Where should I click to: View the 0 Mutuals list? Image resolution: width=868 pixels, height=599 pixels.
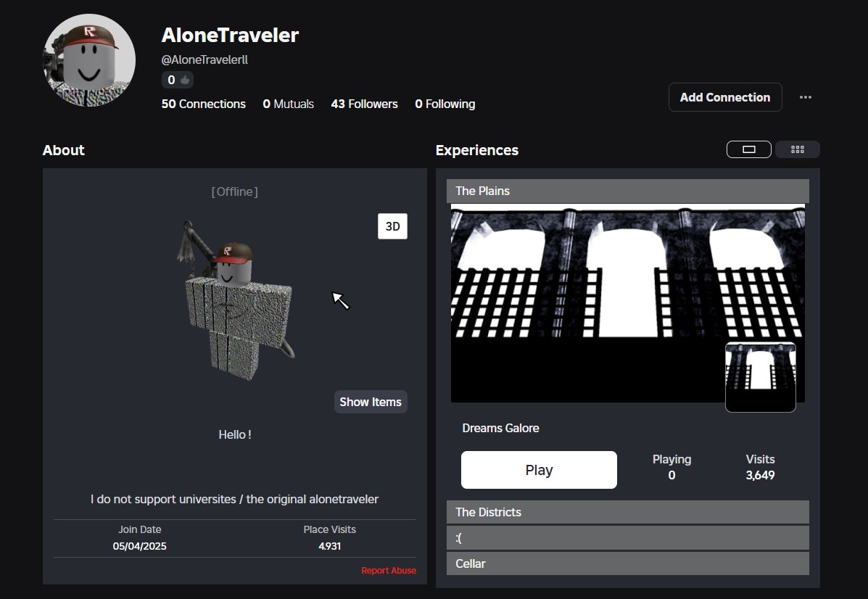point(288,104)
